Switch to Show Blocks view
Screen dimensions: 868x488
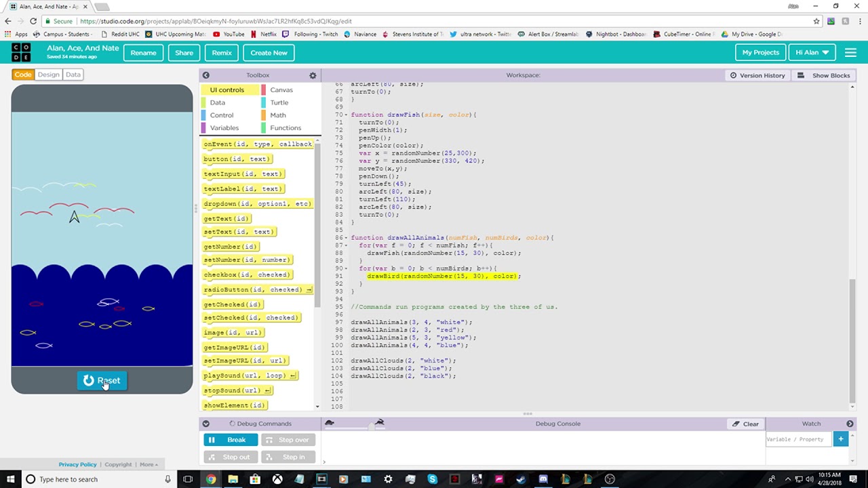coord(824,75)
